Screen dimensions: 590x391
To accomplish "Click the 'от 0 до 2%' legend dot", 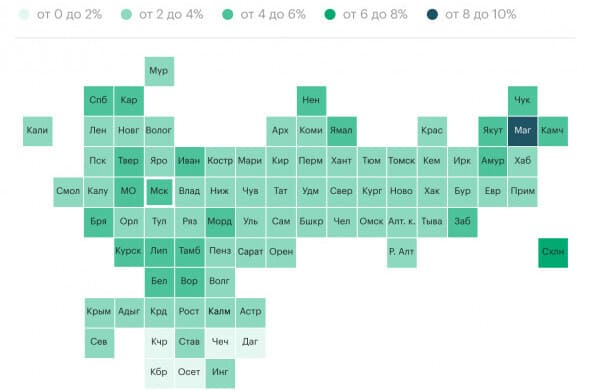I will point(24,15).
